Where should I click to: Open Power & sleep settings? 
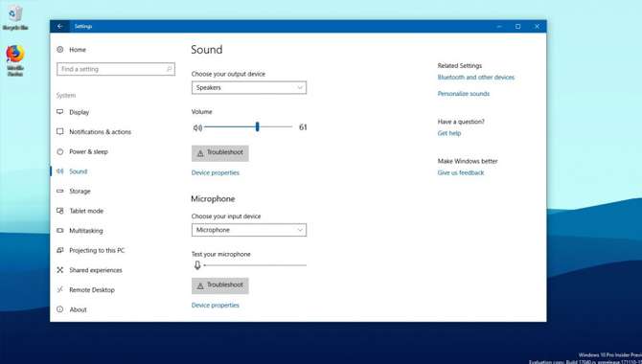point(88,151)
